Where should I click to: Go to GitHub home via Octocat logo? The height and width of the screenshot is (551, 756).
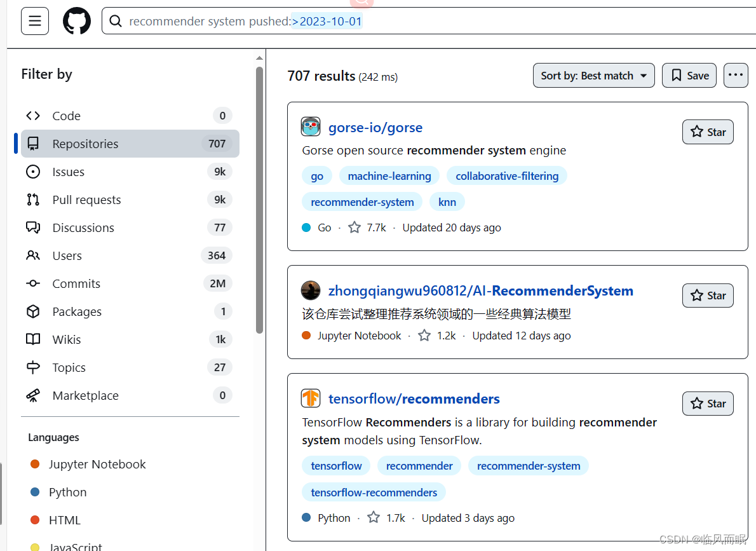click(x=77, y=21)
